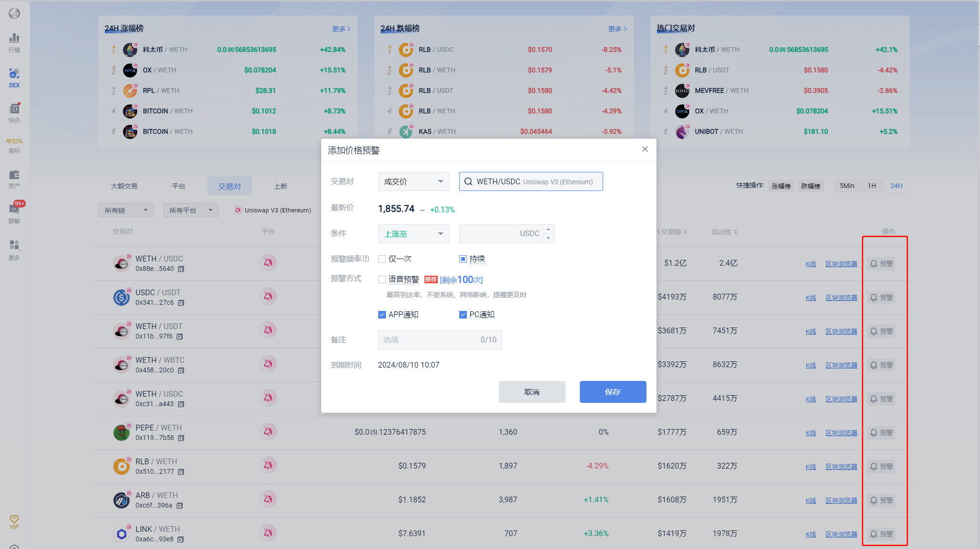Screen dimensions: 980x549
Task: Open K线 link for WETH/USDC top row
Action: [x=811, y=264]
